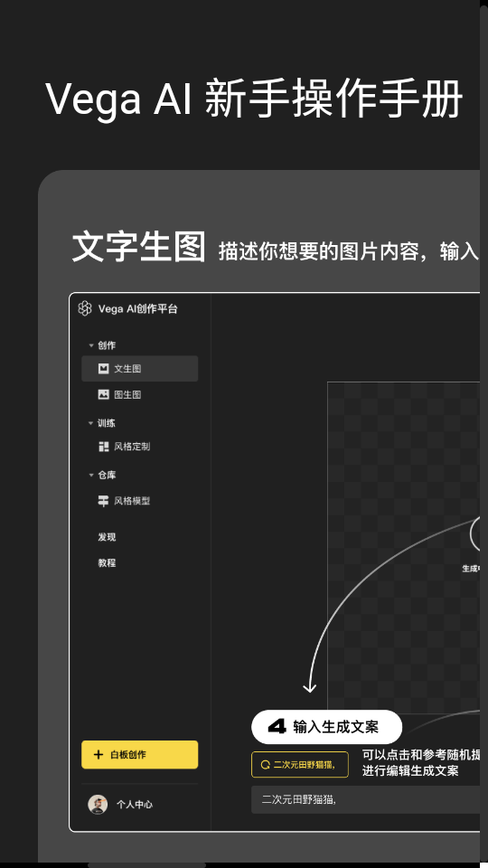Click the 风格模型 signpost icon
The height and width of the screenshot is (868, 488).
tap(103, 501)
